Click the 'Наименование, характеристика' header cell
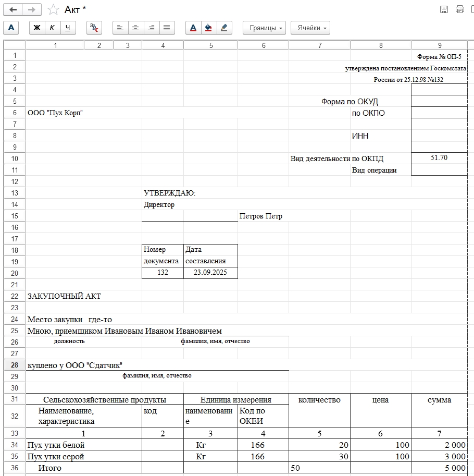Image resolution: width=474 pixels, height=476 pixels. coord(84,416)
